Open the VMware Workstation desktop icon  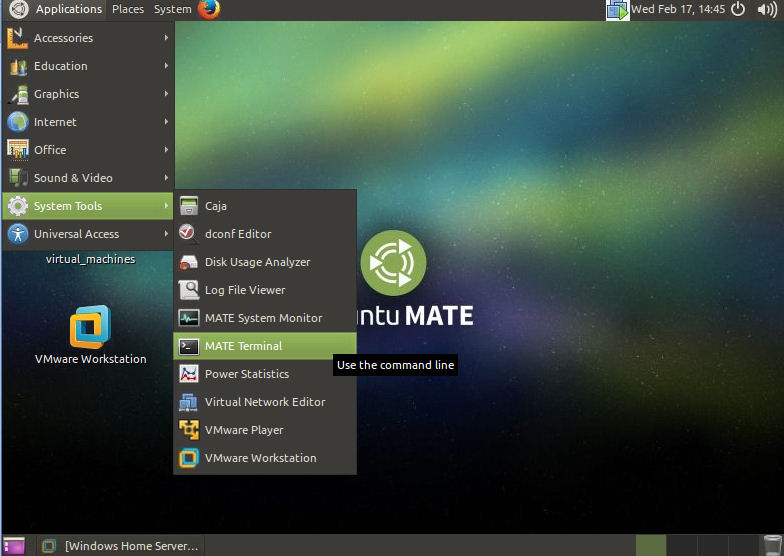coord(90,327)
